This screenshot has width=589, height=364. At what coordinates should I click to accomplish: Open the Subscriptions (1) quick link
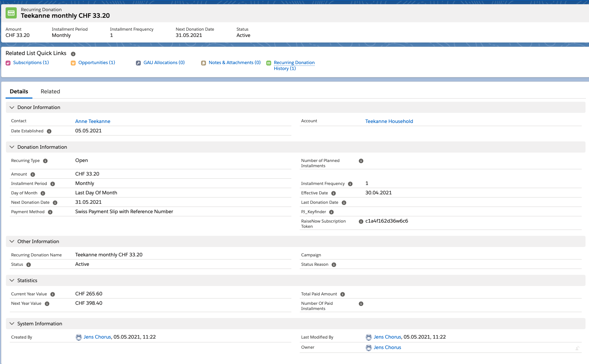pos(31,63)
